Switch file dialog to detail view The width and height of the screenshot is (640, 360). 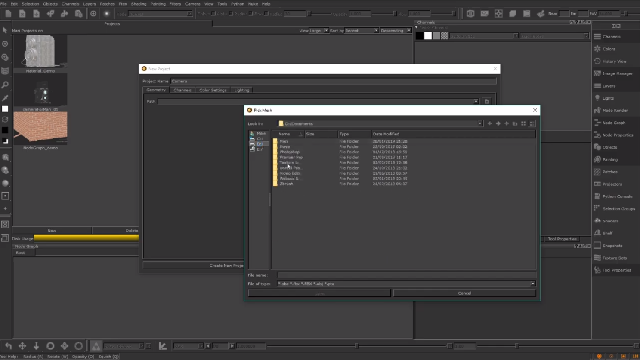pyautogui.click(x=532, y=124)
